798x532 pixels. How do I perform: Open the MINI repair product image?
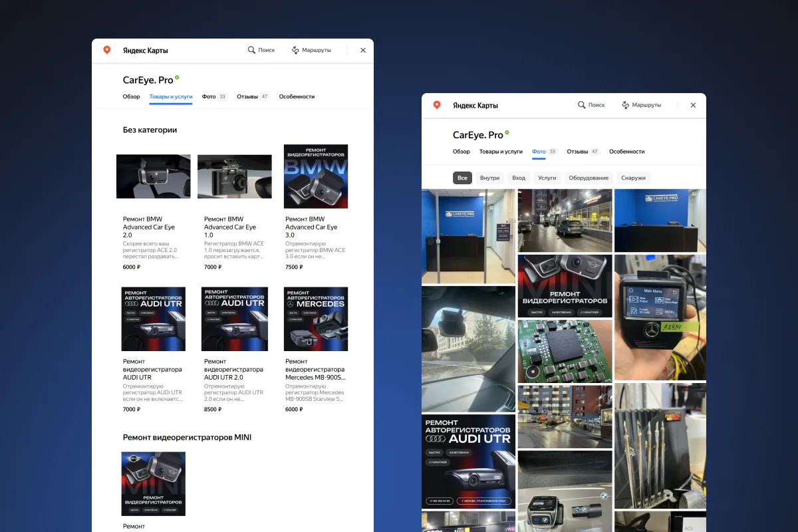154,484
